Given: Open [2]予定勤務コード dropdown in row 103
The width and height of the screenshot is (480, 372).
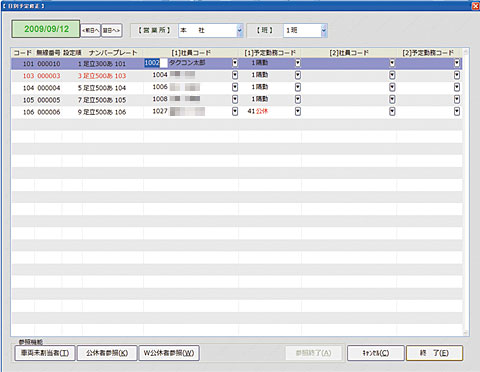Looking at the screenshot, I should pos(457,75).
